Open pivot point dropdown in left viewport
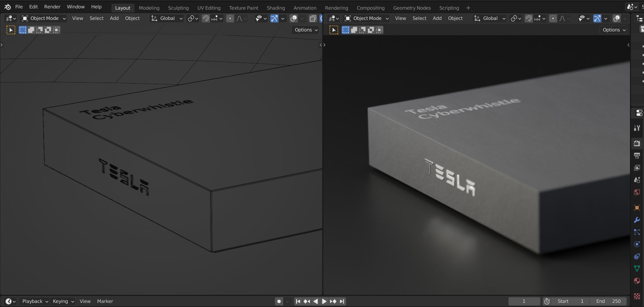 pyautogui.click(x=192, y=18)
